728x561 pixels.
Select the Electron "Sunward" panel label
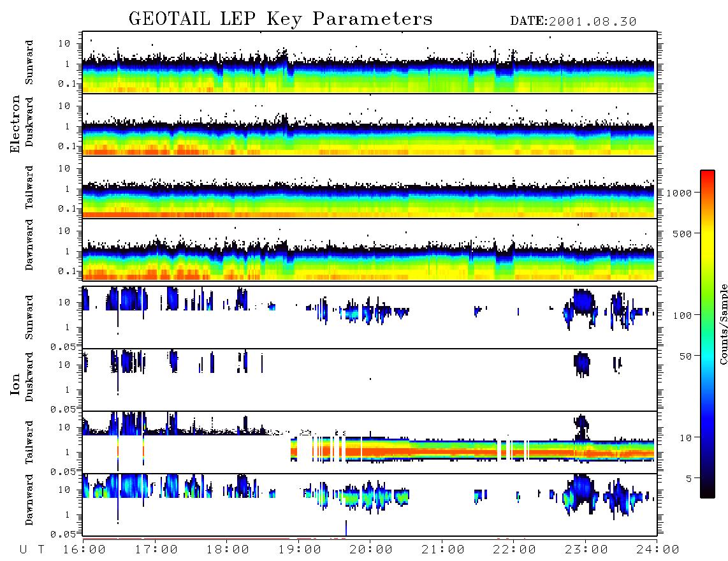tap(29, 62)
